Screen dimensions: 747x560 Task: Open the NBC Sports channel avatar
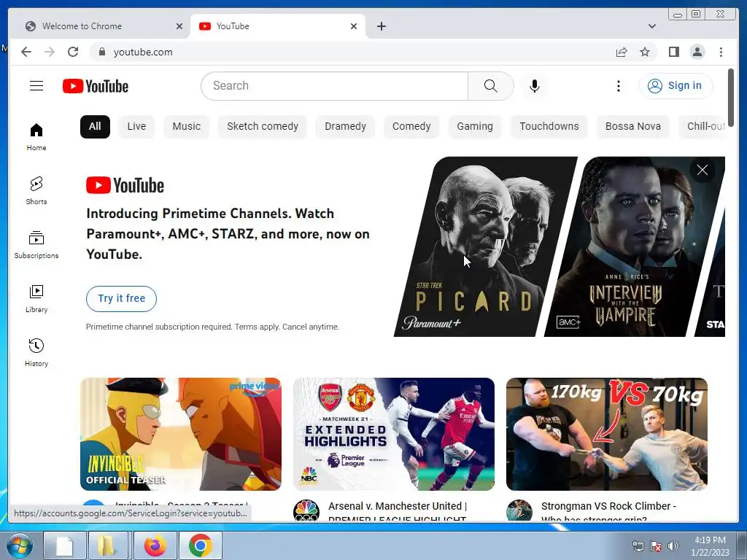[x=306, y=510]
